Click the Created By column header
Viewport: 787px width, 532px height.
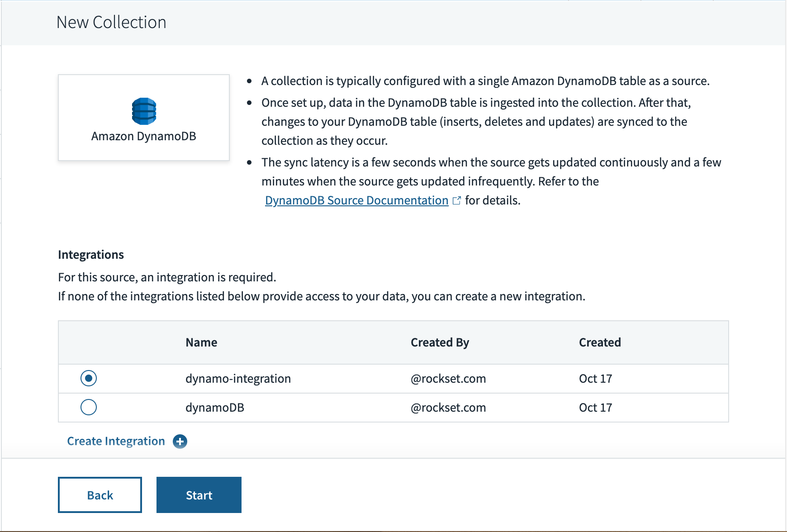coord(440,342)
